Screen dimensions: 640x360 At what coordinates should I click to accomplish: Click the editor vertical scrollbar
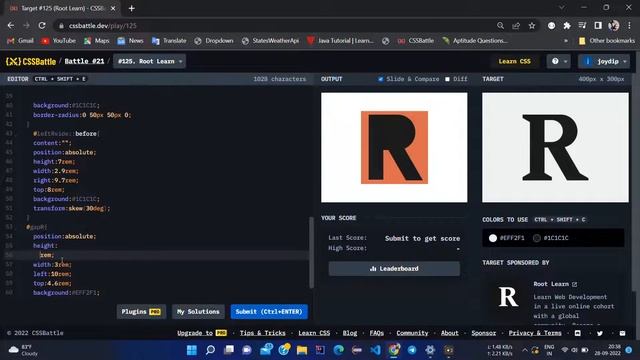311,252
